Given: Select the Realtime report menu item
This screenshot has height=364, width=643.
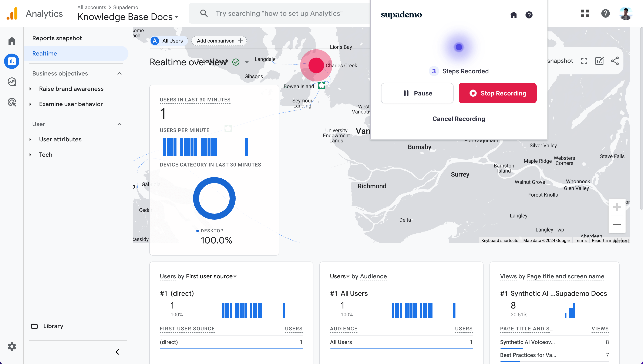Looking at the screenshot, I should tap(45, 54).
